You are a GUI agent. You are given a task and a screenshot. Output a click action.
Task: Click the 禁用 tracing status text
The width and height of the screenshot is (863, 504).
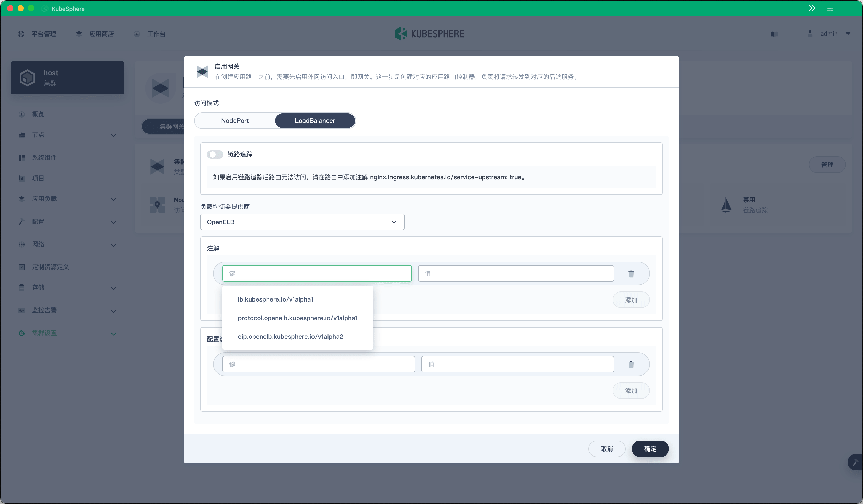749,200
